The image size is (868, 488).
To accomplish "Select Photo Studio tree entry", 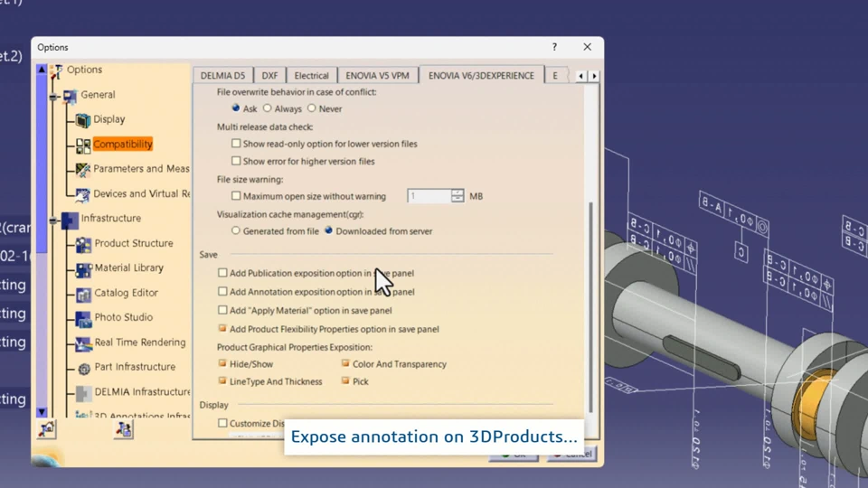I will point(124,317).
